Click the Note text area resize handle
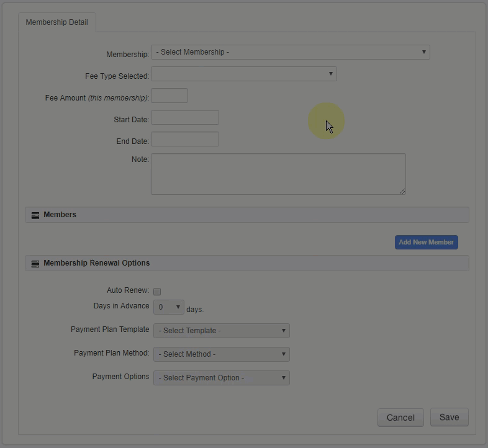The width and height of the screenshot is (488, 448). pyautogui.click(x=402, y=191)
